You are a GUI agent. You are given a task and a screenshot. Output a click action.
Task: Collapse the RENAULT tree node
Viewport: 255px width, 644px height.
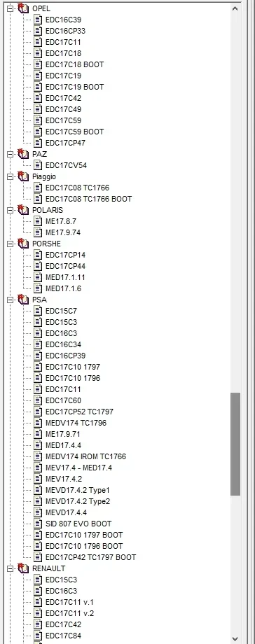(x=11, y=569)
